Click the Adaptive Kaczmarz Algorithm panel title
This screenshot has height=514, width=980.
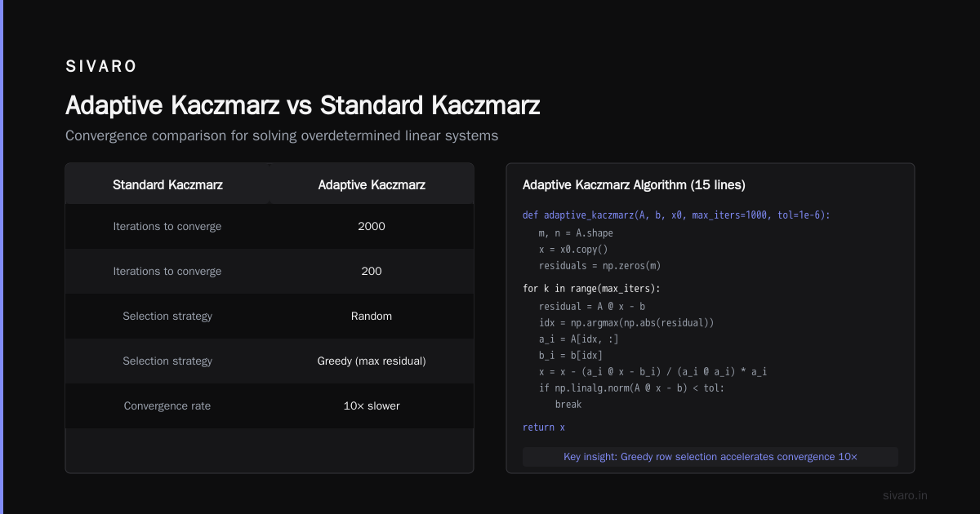[x=634, y=185]
